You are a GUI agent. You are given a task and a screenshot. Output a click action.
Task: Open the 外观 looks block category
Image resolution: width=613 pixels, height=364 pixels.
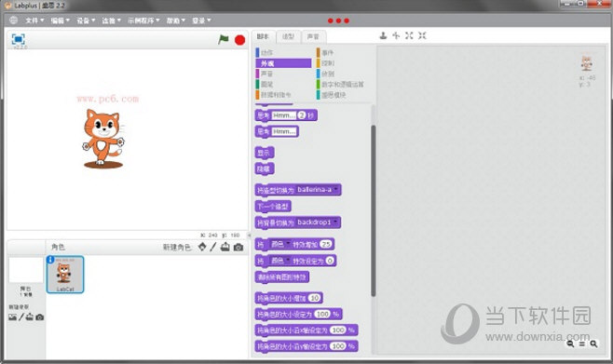(x=283, y=63)
